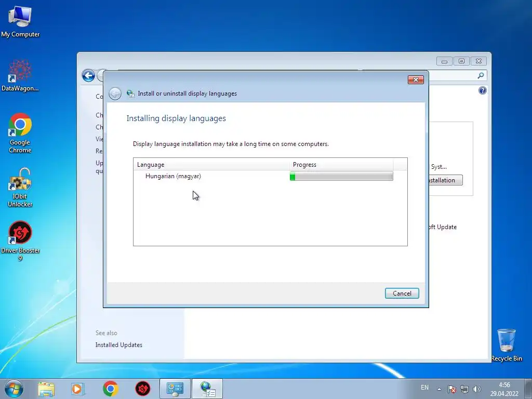Click the EN language indicator

click(x=424, y=388)
